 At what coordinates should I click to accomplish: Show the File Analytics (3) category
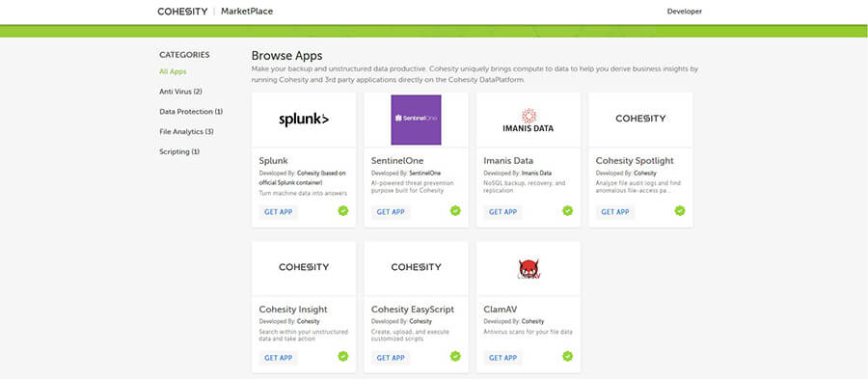point(186,132)
